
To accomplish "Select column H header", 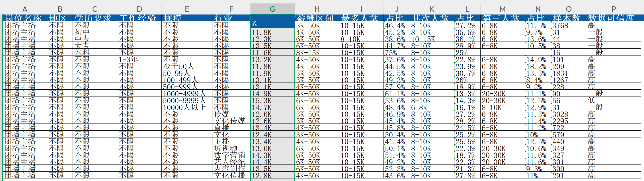I will point(317,9).
